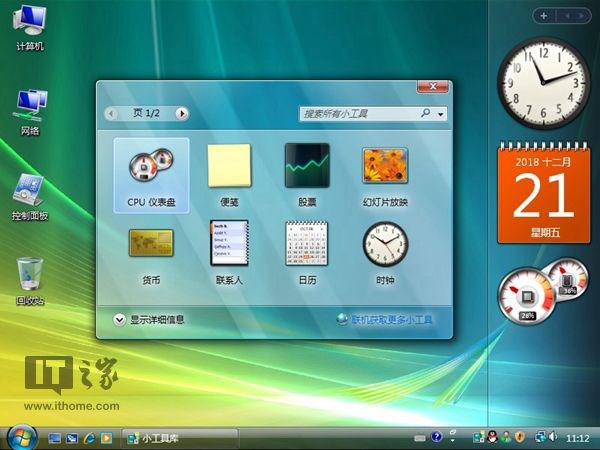Open the 回收站 recycle bin icon

coord(30,281)
